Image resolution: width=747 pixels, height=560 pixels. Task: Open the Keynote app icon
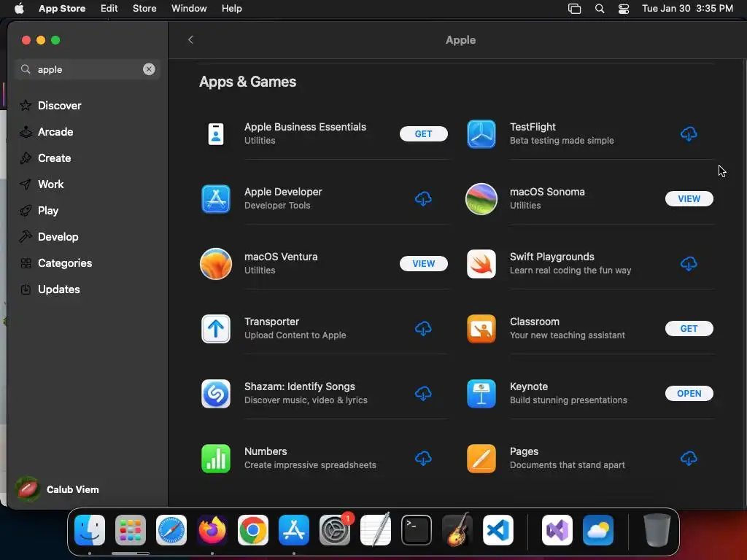(481, 393)
